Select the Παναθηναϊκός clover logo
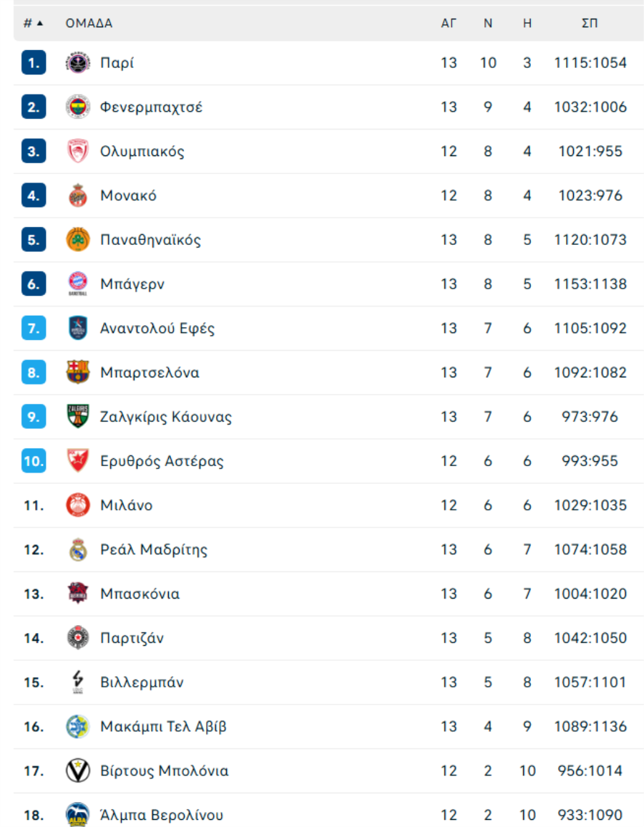 pyautogui.click(x=78, y=240)
